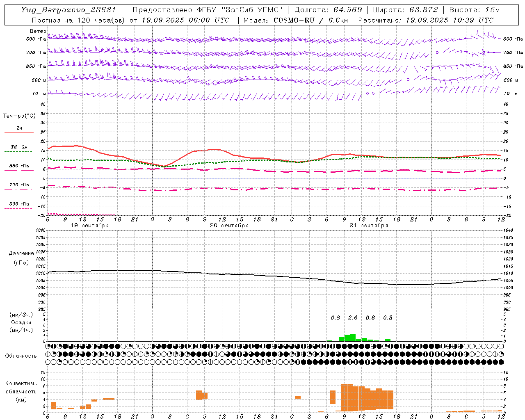Select the Давление axis title

[x=21, y=253]
